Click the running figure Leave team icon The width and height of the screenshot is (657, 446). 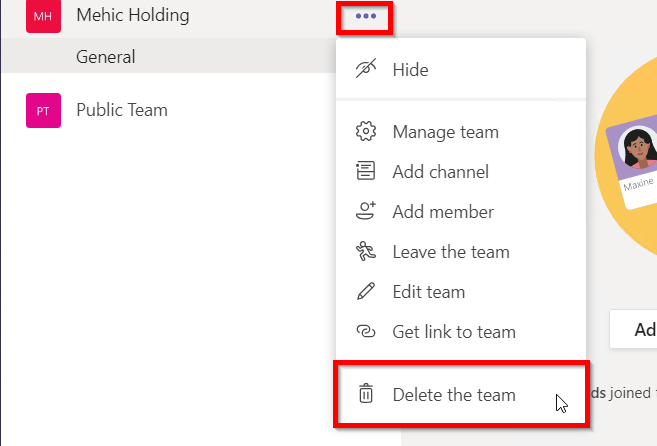coord(366,252)
